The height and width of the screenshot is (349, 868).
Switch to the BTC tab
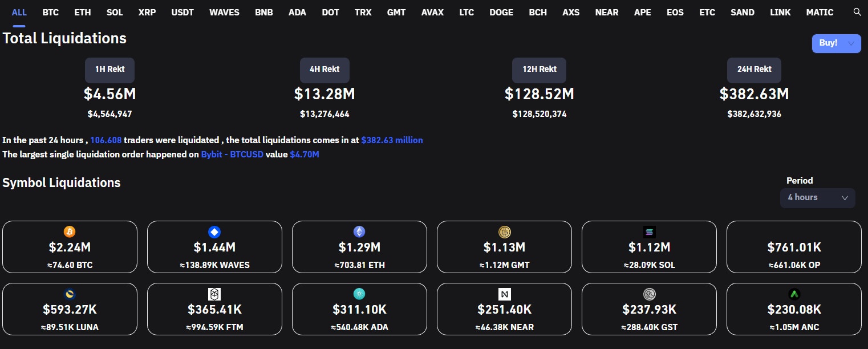(x=50, y=12)
